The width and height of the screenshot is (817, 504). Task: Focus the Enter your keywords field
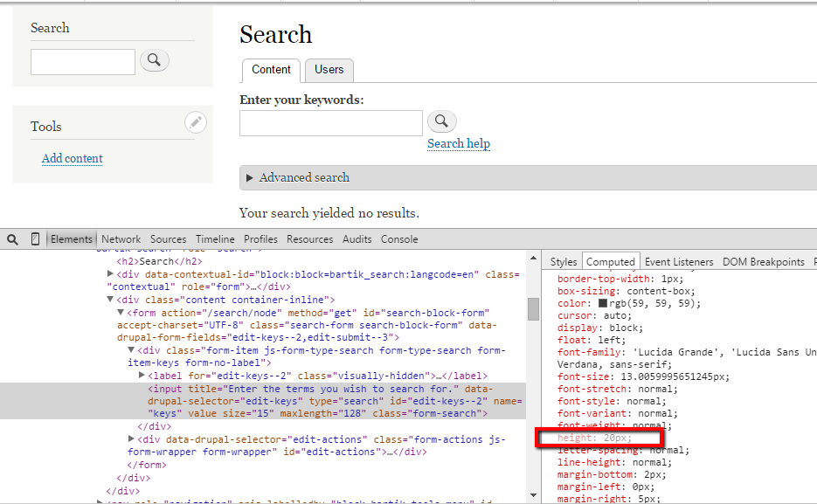(331, 123)
